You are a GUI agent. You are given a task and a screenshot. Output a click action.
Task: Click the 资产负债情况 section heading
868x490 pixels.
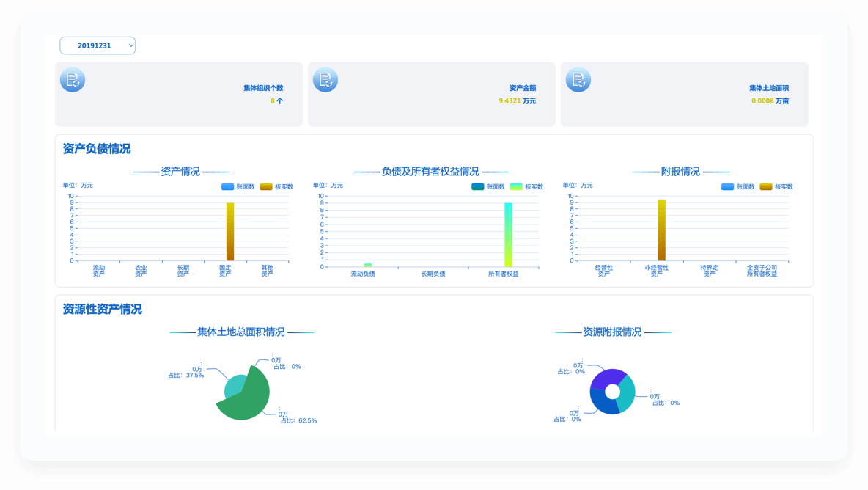pyautogui.click(x=97, y=149)
